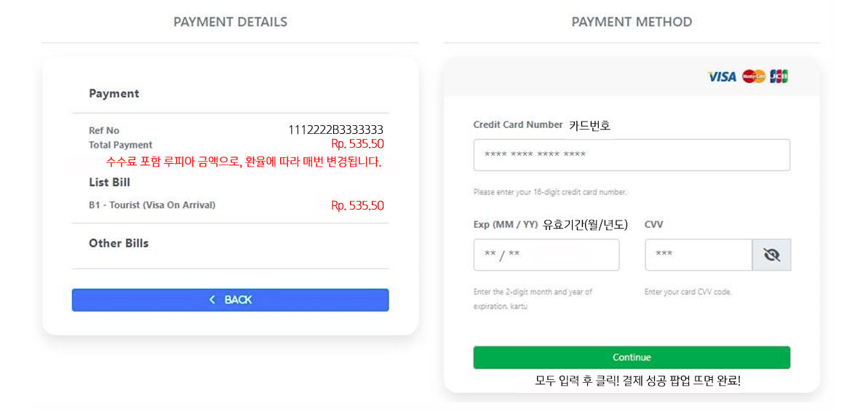Go back using the blue BACK button
The image size is (868, 412).
tap(230, 300)
